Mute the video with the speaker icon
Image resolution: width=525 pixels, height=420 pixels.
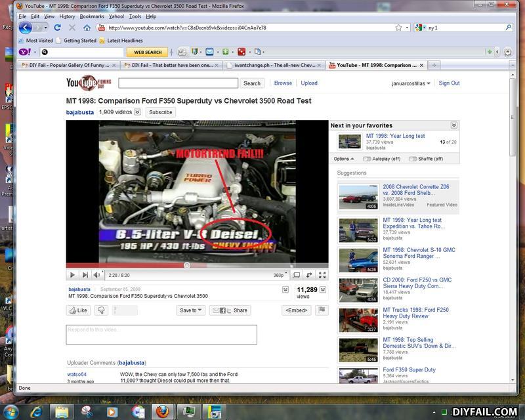[x=96, y=275]
